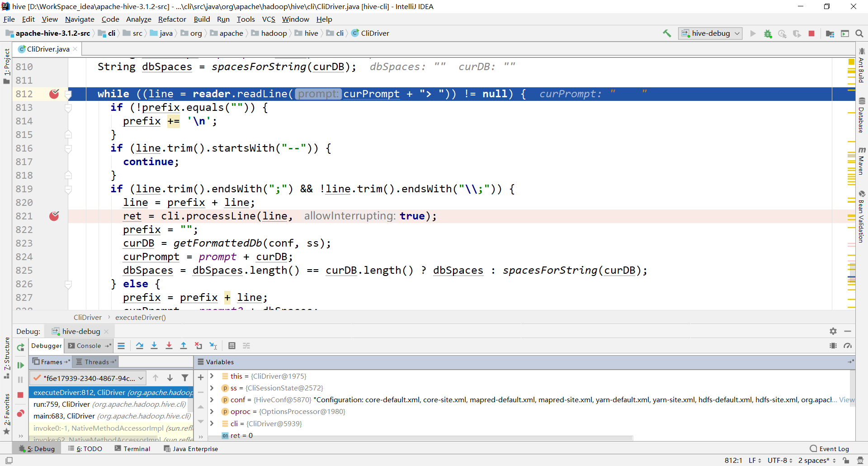Screen dimensions: 868x466
Task: Click the Evaluate Expression calculator icon
Action: [x=232, y=346]
